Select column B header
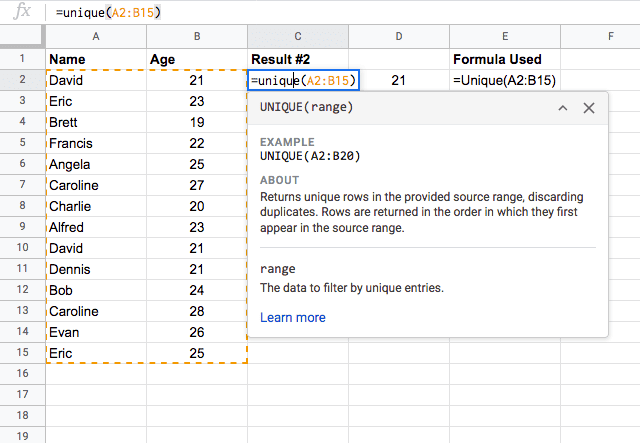This screenshot has height=443, width=640. [x=197, y=37]
